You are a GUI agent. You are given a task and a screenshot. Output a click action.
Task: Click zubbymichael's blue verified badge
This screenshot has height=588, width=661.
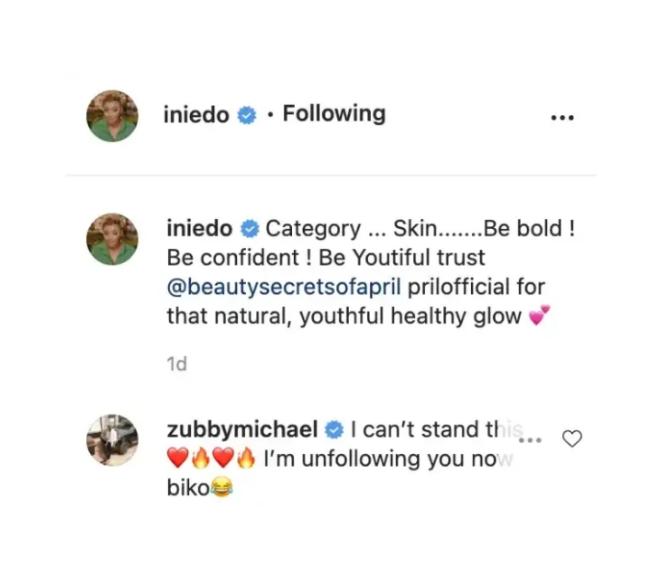[334, 431]
